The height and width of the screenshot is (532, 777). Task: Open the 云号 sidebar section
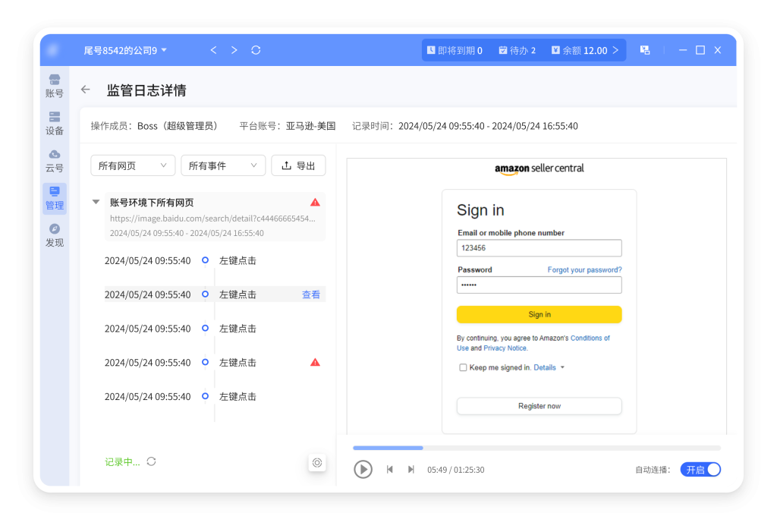tap(55, 160)
